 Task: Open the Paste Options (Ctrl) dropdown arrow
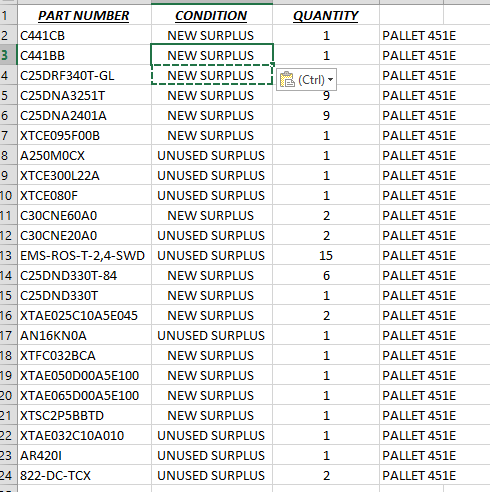(330, 80)
